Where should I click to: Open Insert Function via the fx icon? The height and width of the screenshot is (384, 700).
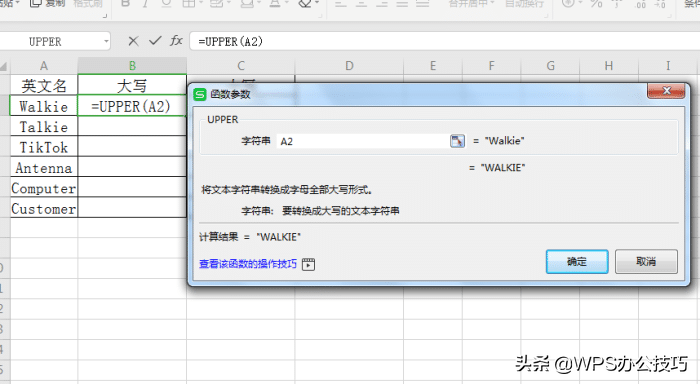(x=176, y=41)
